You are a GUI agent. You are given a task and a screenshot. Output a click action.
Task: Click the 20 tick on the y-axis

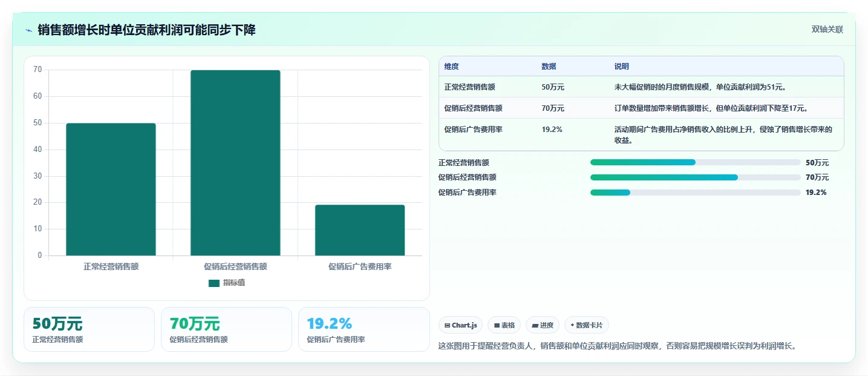tap(38, 202)
